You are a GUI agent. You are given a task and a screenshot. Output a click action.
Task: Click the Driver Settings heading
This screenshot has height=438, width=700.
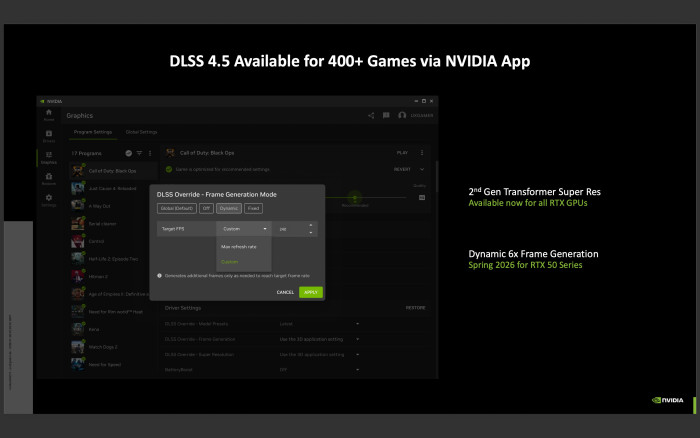click(183, 308)
